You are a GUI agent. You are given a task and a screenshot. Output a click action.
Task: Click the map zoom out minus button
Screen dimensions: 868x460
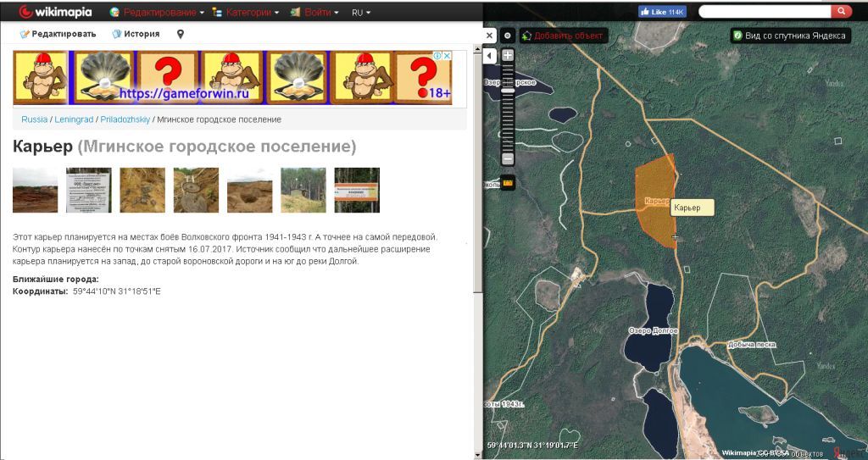click(x=508, y=158)
